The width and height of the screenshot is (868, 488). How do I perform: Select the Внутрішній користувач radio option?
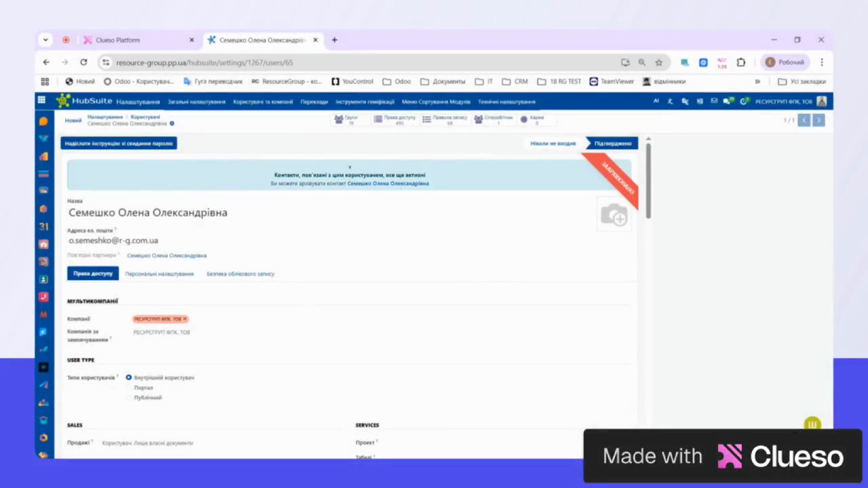click(129, 377)
